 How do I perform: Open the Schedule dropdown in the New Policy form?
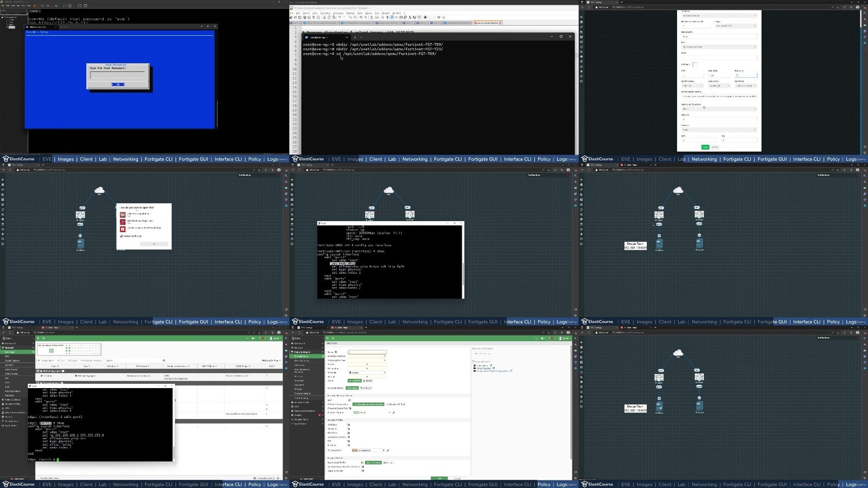coord(367,372)
